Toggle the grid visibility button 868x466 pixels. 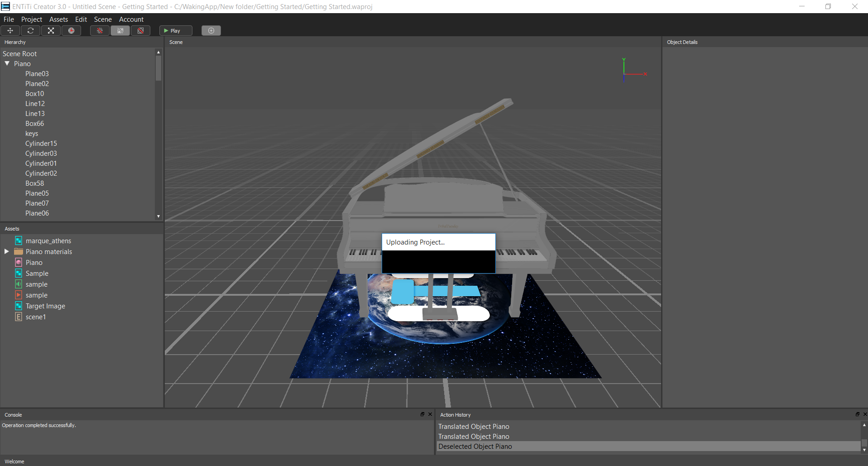[x=100, y=30]
